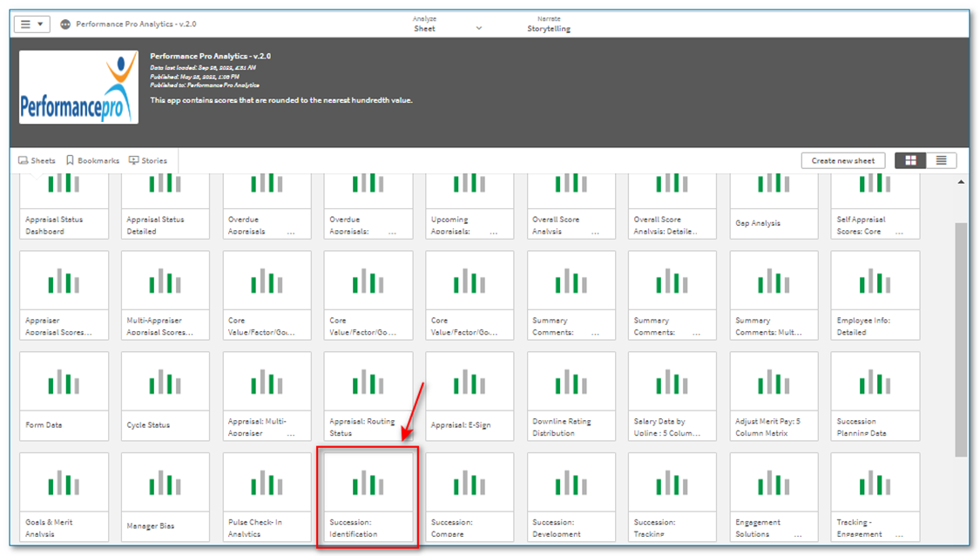Switch to grid view layout

pyautogui.click(x=909, y=159)
